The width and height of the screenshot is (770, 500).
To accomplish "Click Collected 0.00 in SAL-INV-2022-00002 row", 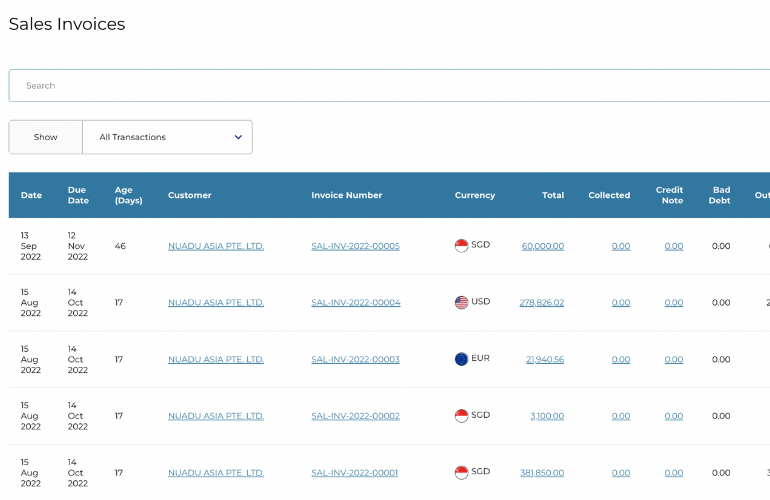I will (x=621, y=416).
